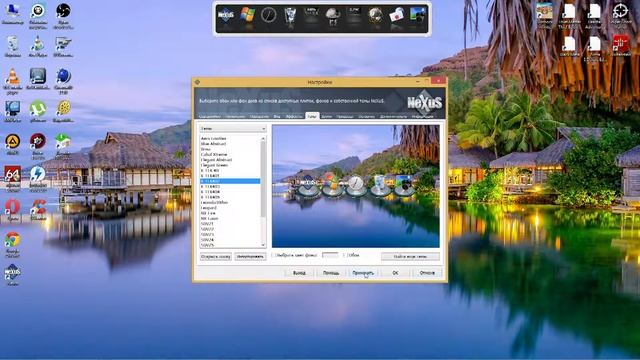The image size is (640, 360).
Task: Open the 'Темы' tab
Action: click(x=312, y=116)
